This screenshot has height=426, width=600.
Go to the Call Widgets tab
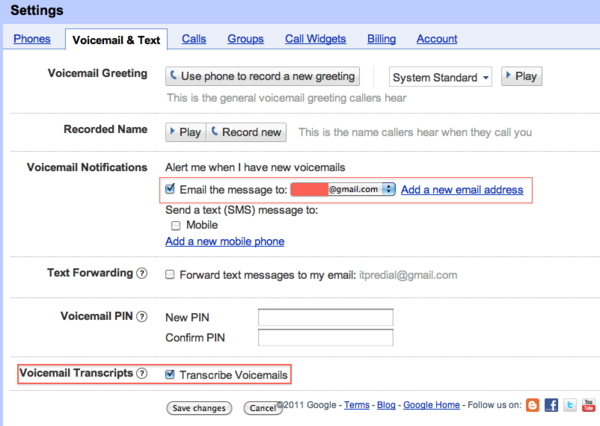315,39
